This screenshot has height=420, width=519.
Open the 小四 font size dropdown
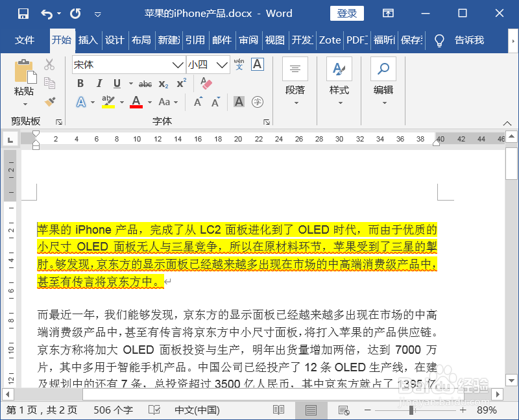(223, 65)
